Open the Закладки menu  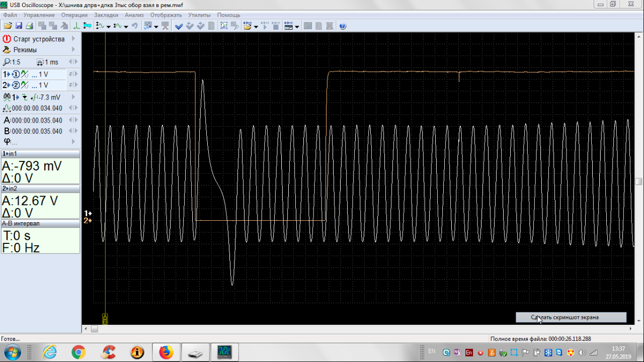[x=106, y=15]
